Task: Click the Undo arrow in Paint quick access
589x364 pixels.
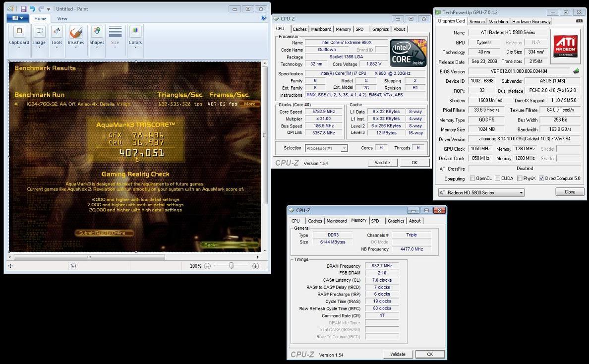Action: pyautogui.click(x=32, y=8)
